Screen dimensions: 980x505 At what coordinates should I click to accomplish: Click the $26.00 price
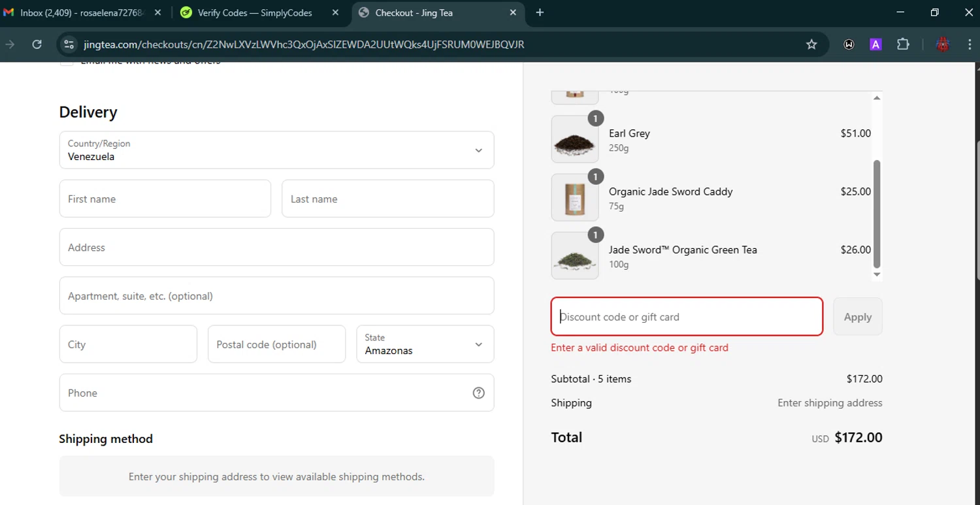856,250
